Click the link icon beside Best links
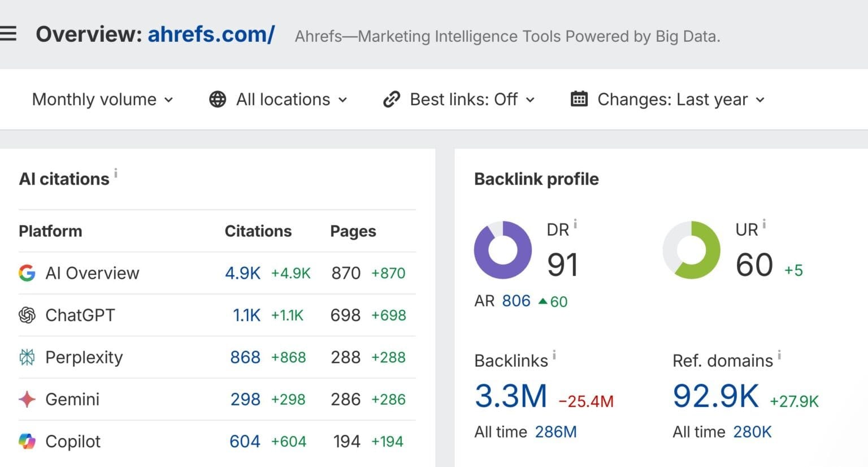Viewport: 868px width, 467px height. pos(391,99)
